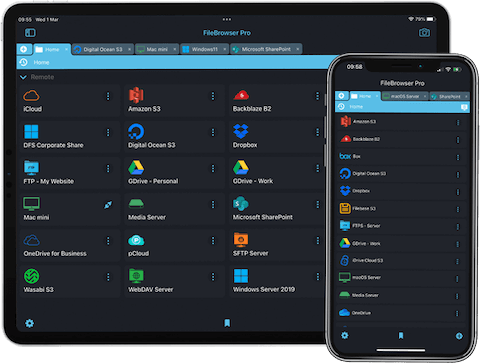Open Digital Ocean S3 tile on iPad
The width and height of the screenshot is (480, 363).
(x=175, y=137)
